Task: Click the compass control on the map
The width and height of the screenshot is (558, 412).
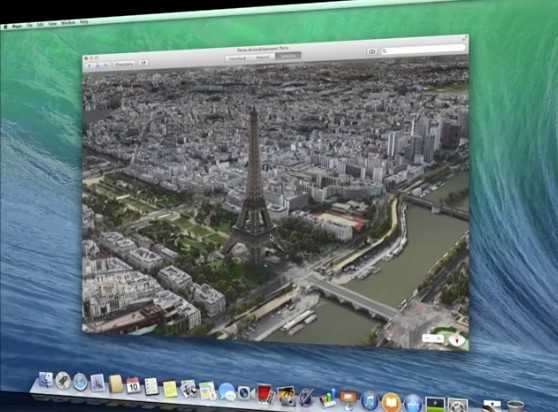Action: (x=458, y=340)
